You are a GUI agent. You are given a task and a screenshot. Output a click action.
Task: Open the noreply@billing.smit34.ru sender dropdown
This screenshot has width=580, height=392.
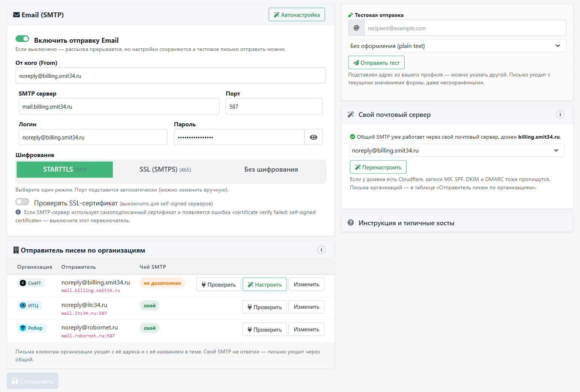[x=457, y=150]
